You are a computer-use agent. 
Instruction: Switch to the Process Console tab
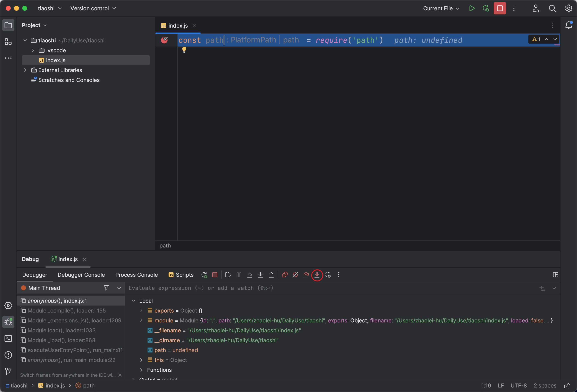click(x=136, y=275)
